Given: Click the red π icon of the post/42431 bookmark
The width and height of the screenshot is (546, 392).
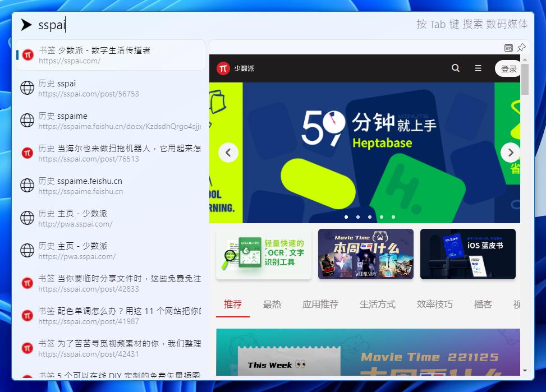Looking at the screenshot, I should pyautogui.click(x=27, y=348).
